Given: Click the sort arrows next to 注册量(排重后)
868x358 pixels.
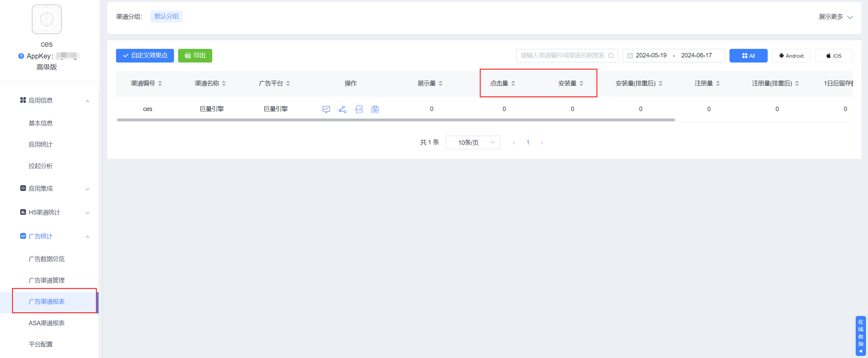Looking at the screenshot, I should (797, 83).
